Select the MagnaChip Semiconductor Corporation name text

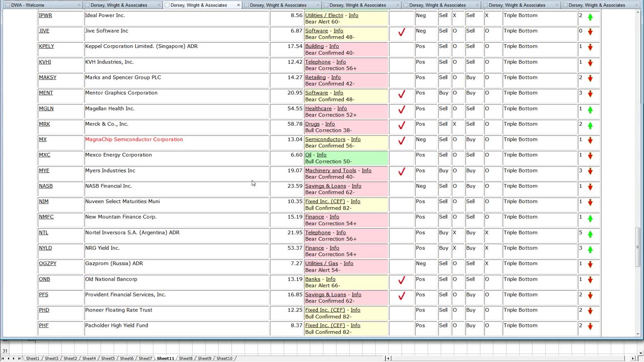(134, 139)
